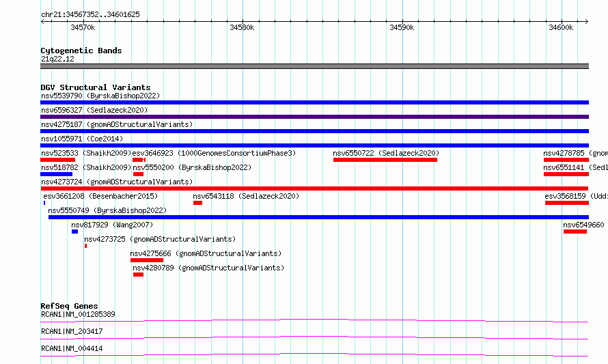Viewport: 608px width, 364px height.
Task: Click the nsv5539790 (ByrskaBishop2022) label
Action: tap(100, 96)
